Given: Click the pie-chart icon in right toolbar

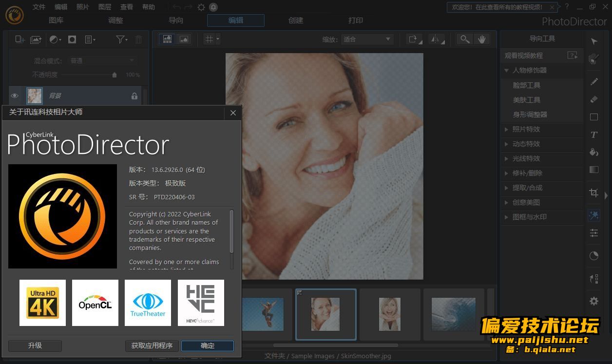Looking at the screenshot, I should pyautogui.click(x=593, y=256).
